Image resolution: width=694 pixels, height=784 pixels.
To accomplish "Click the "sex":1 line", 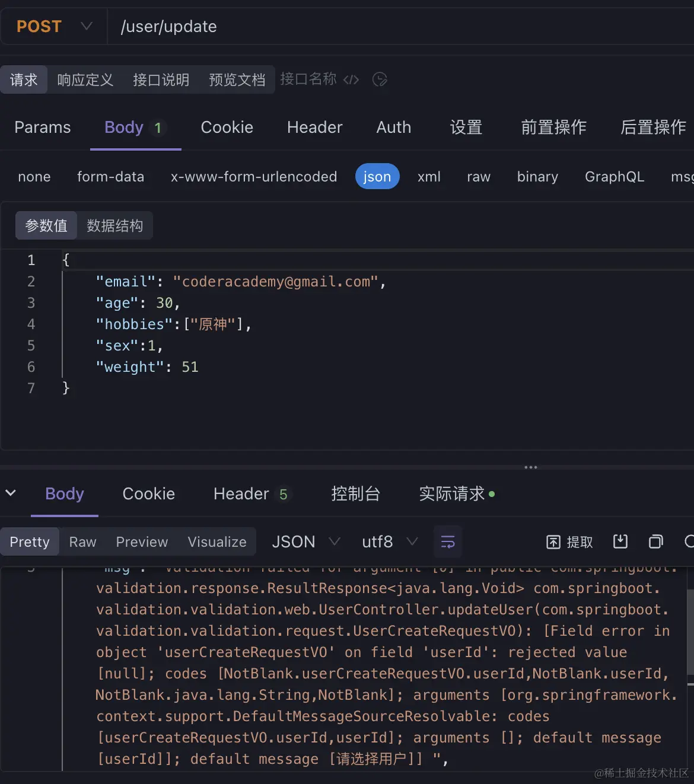I will tap(129, 346).
